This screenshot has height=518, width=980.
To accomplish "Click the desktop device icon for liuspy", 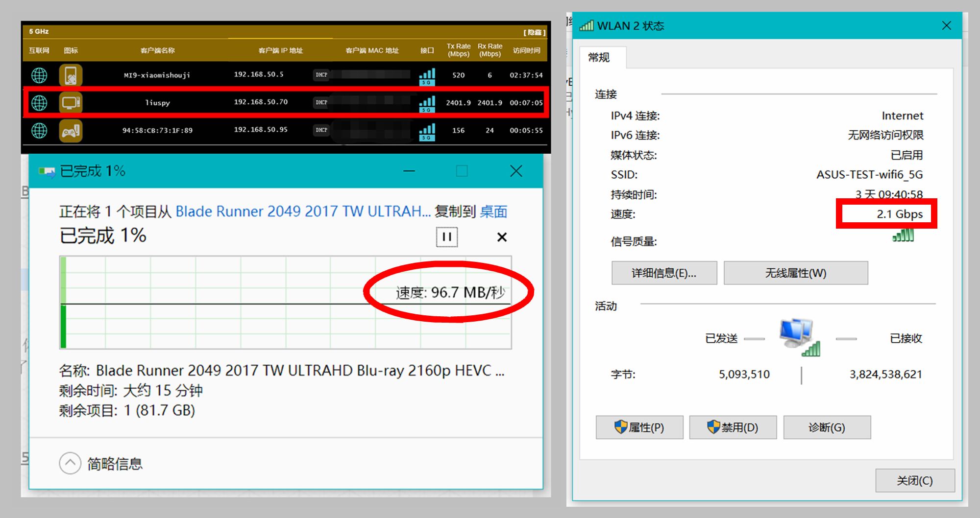I will click(x=71, y=103).
